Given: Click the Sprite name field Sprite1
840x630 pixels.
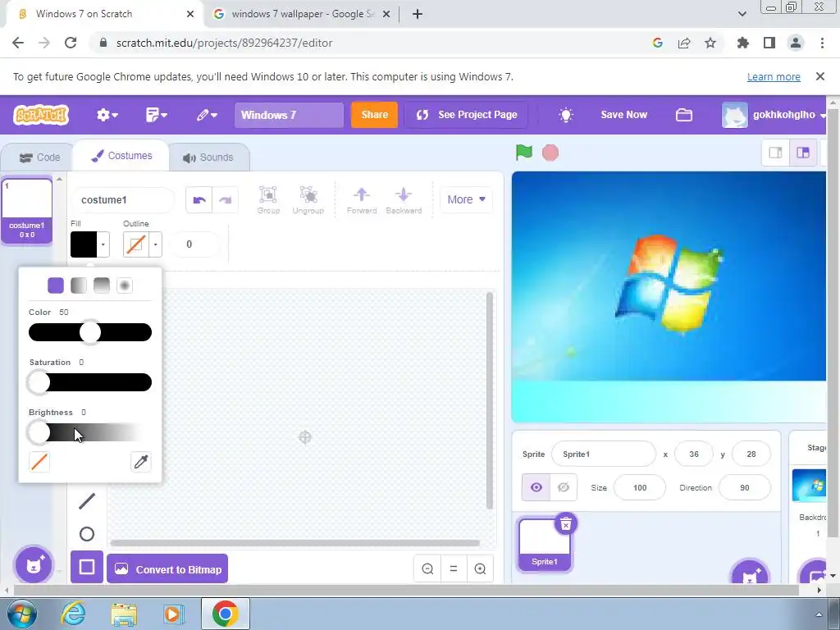Looking at the screenshot, I should 604,454.
